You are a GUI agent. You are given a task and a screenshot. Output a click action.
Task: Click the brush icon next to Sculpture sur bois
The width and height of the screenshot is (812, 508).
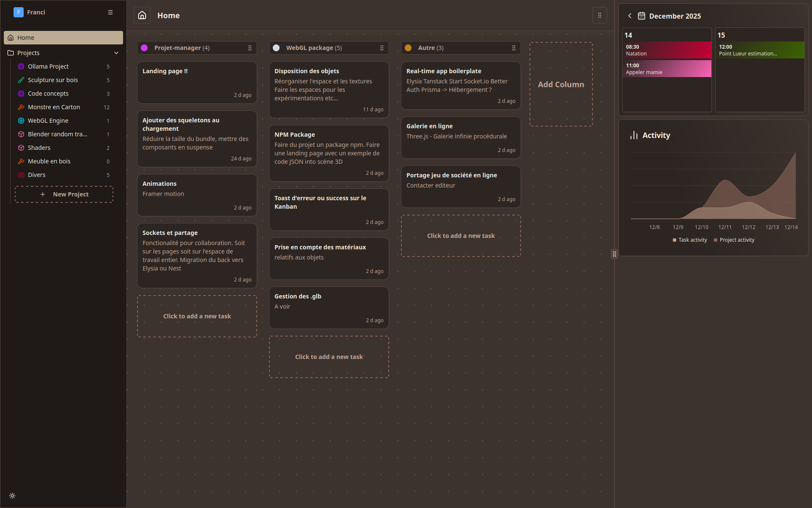(21, 80)
